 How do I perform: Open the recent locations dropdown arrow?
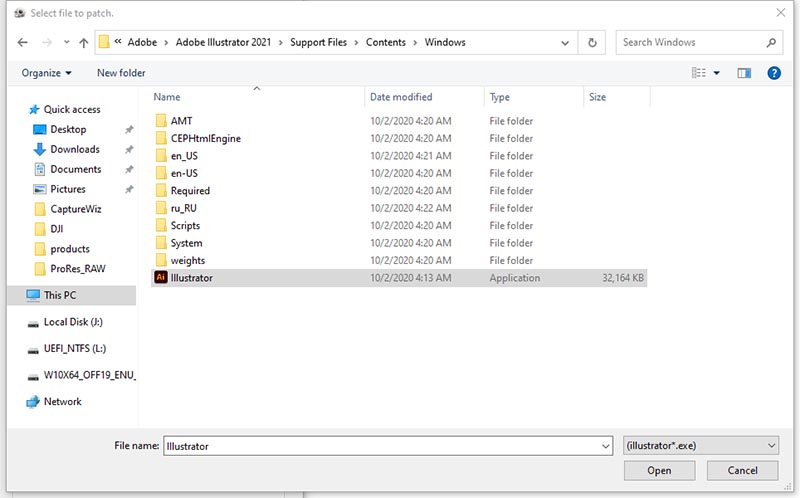tap(66, 42)
